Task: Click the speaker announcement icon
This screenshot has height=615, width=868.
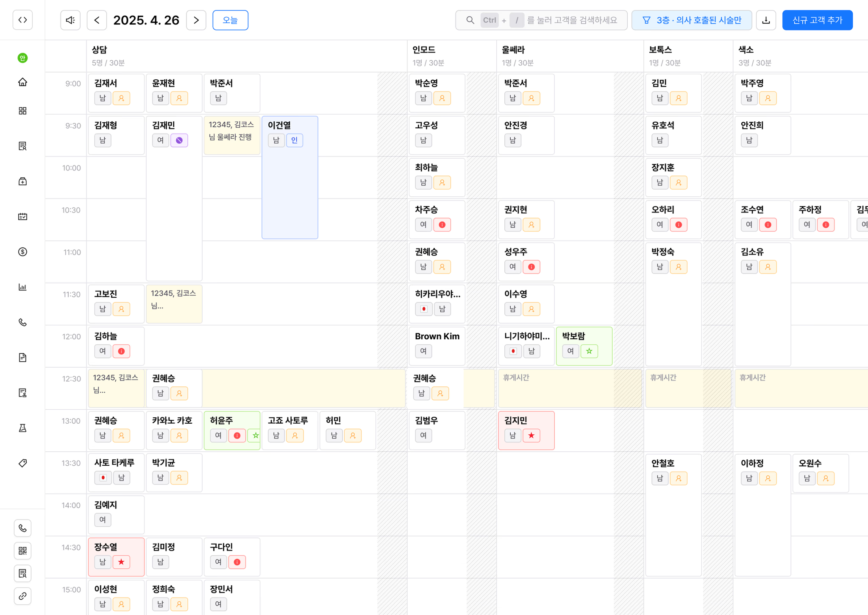Action: pyautogui.click(x=70, y=20)
